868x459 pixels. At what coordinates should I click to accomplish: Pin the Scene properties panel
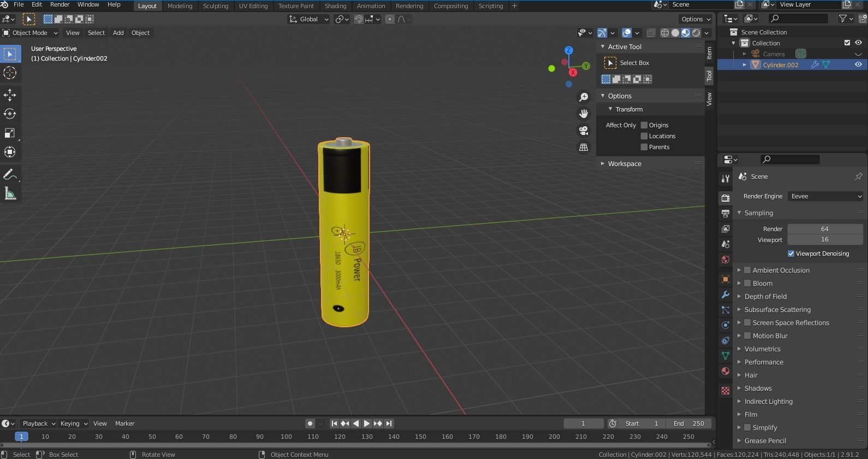pyautogui.click(x=858, y=176)
